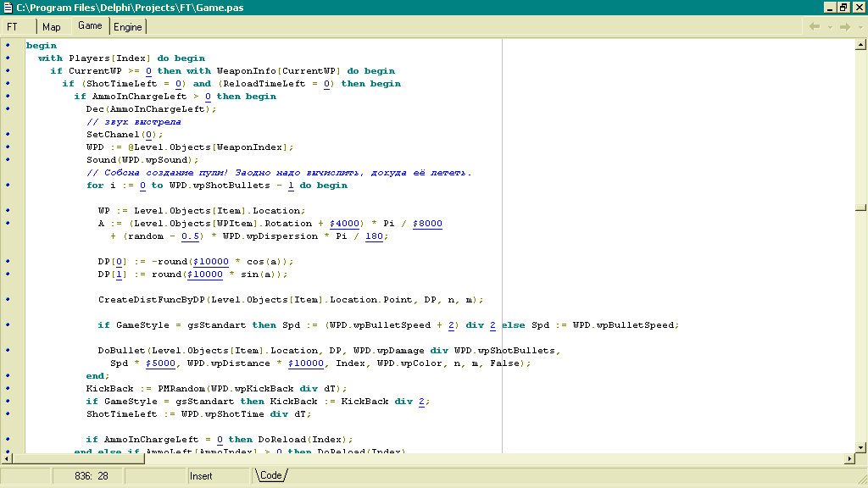
Task: Select the Game tab
Action: pyautogui.click(x=90, y=26)
